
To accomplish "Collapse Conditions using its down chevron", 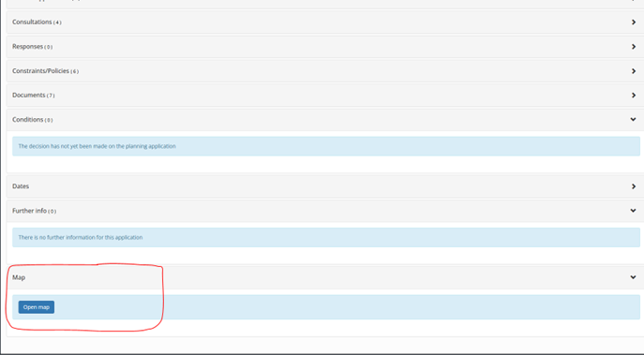I will (633, 120).
